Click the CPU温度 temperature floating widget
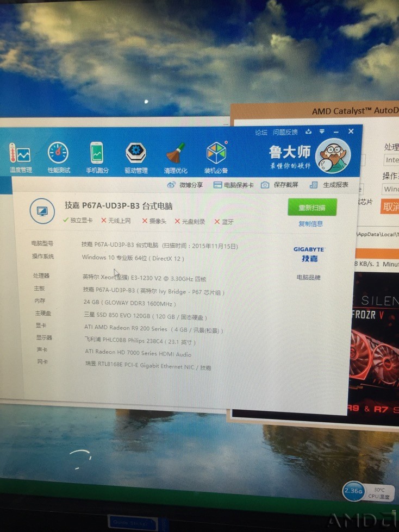 (x=379, y=493)
